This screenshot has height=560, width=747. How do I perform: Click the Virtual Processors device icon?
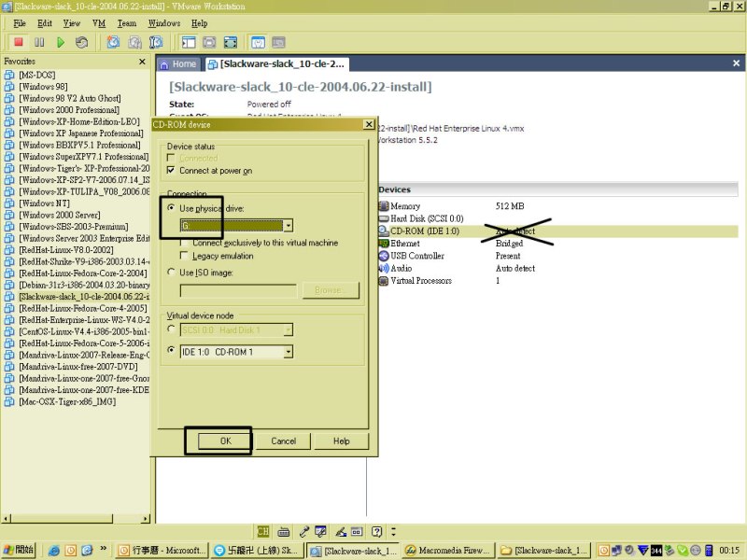point(384,281)
